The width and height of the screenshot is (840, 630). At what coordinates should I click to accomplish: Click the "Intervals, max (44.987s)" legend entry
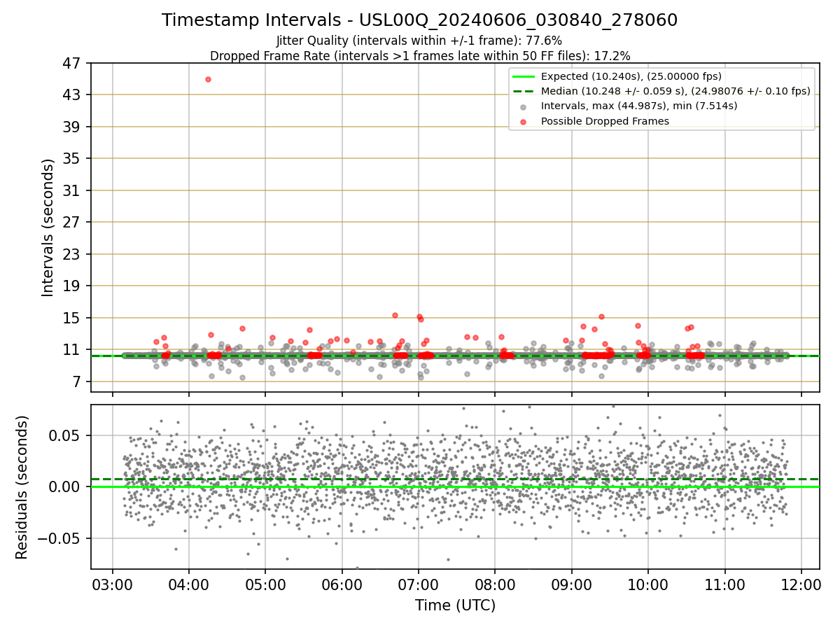pos(639,106)
